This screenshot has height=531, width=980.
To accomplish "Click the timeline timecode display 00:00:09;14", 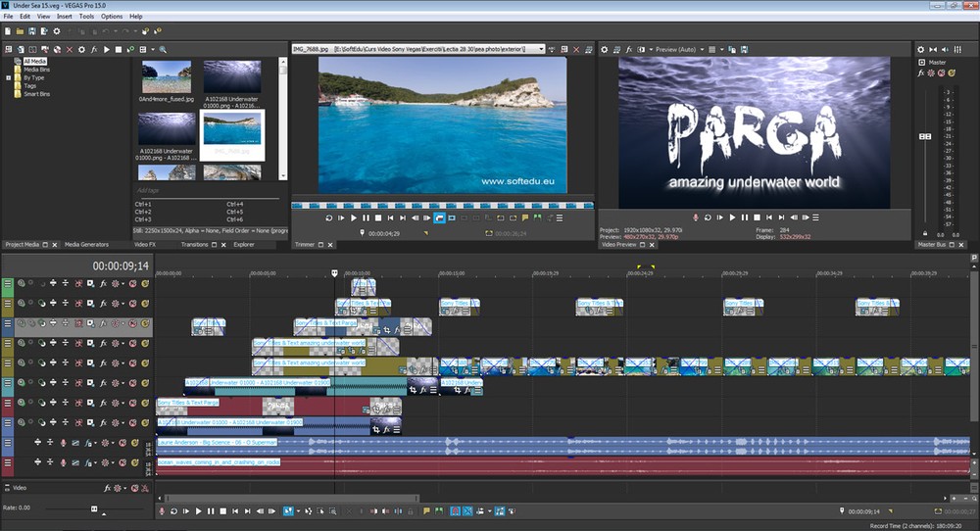I will click(121, 266).
